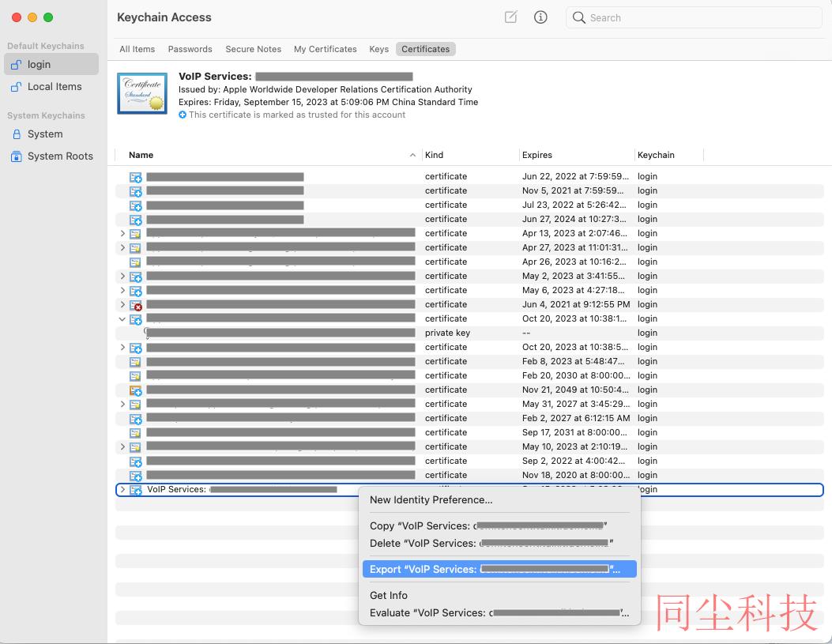Click certificate icon in row expiring Nov 5, 2021
This screenshot has width=832, height=644.
tap(136, 191)
